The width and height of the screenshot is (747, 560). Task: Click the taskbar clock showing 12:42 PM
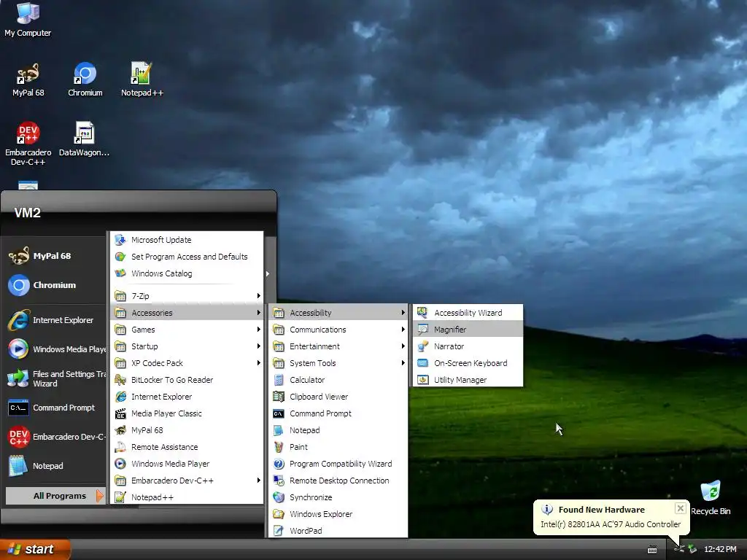[x=720, y=550]
